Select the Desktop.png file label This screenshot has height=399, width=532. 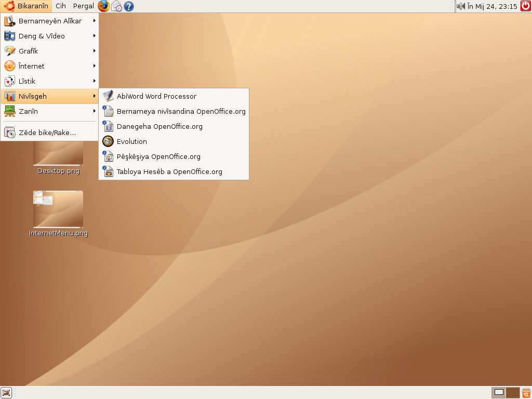[58, 170]
